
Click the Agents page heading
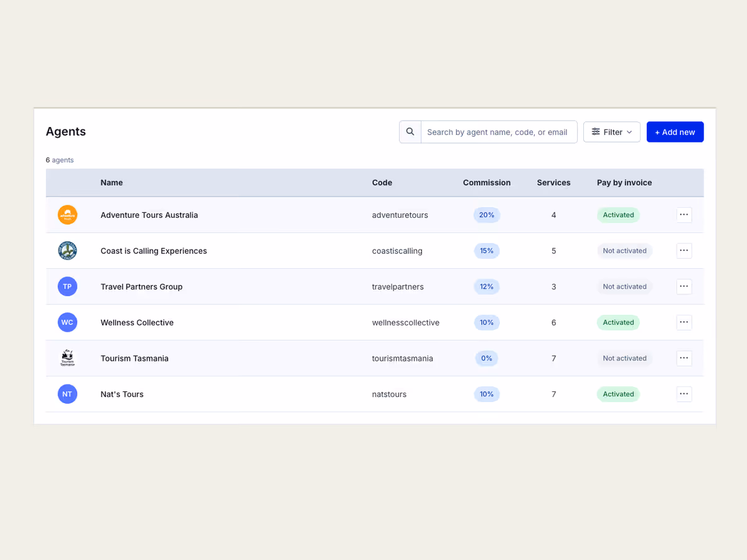66,131
